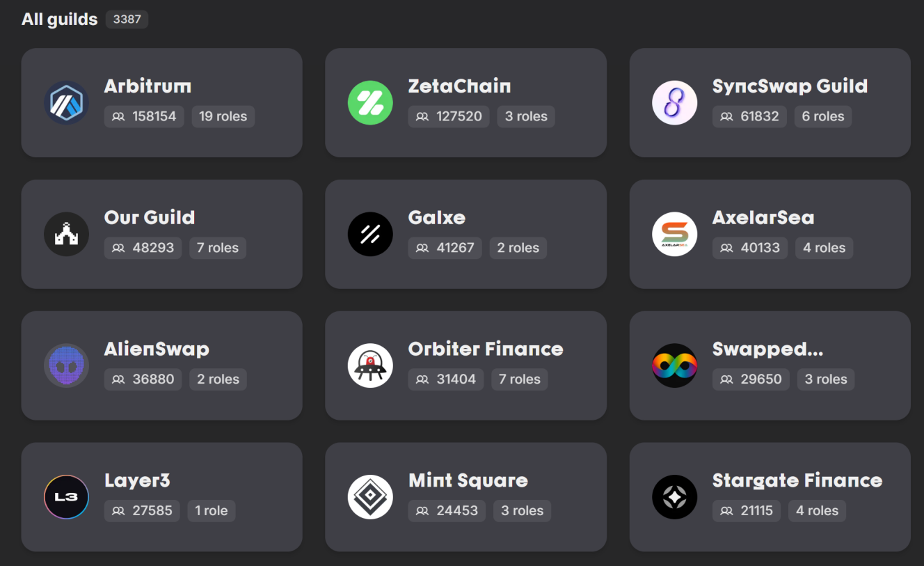Click the Arbitrum guild logo icon
This screenshot has height=566, width=924.
click(x=67, y=103)
